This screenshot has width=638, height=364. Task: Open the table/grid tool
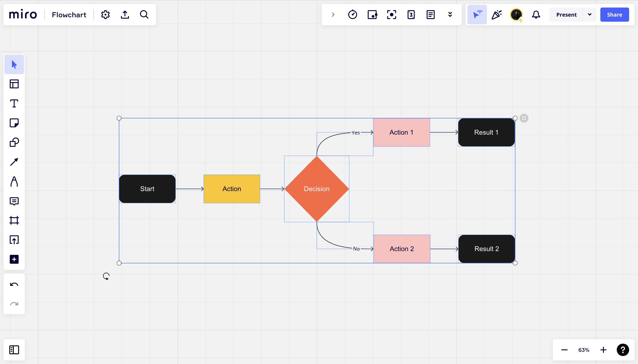point(14,84)
